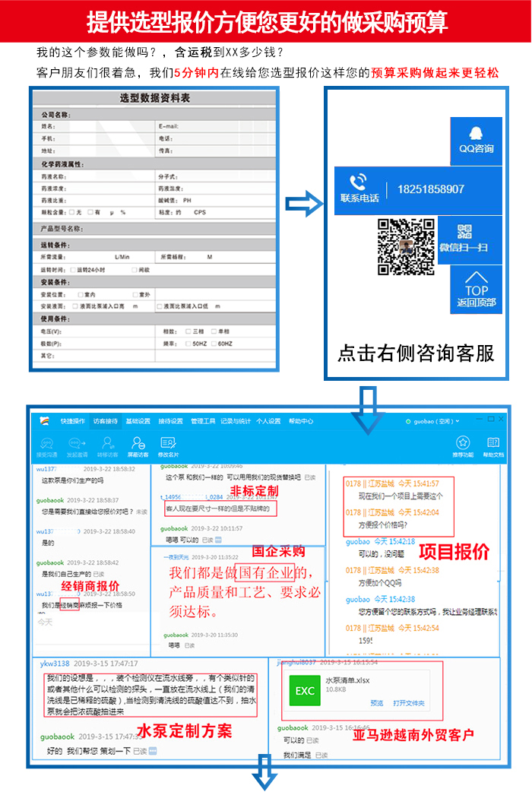The width and height of the screenshot is (532, 792).
Task: Check the 间歇 operation checkbox
Action: tap(135, 270)
